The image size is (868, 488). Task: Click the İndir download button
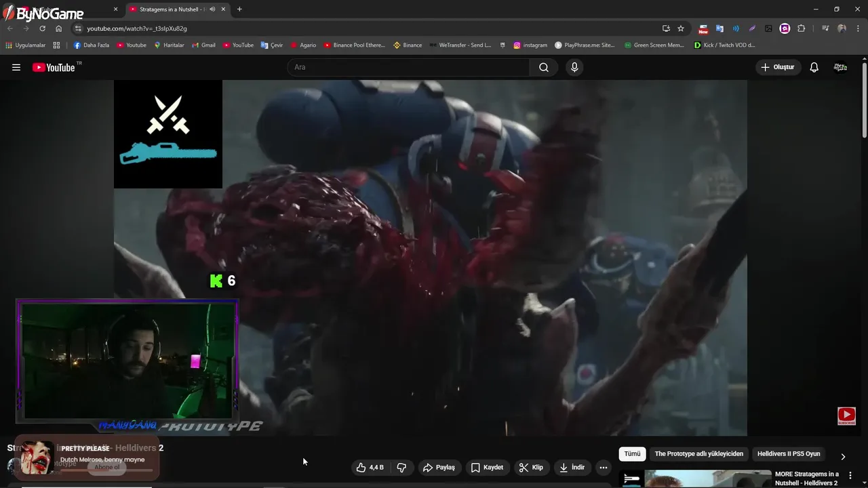point(572,467)
